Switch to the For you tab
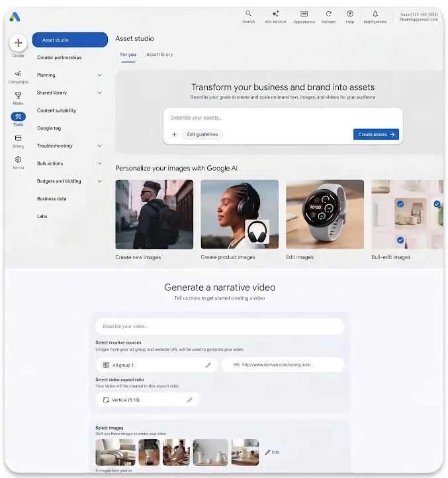This screenshot has width=448, height=478. click(x=128, y=55)
